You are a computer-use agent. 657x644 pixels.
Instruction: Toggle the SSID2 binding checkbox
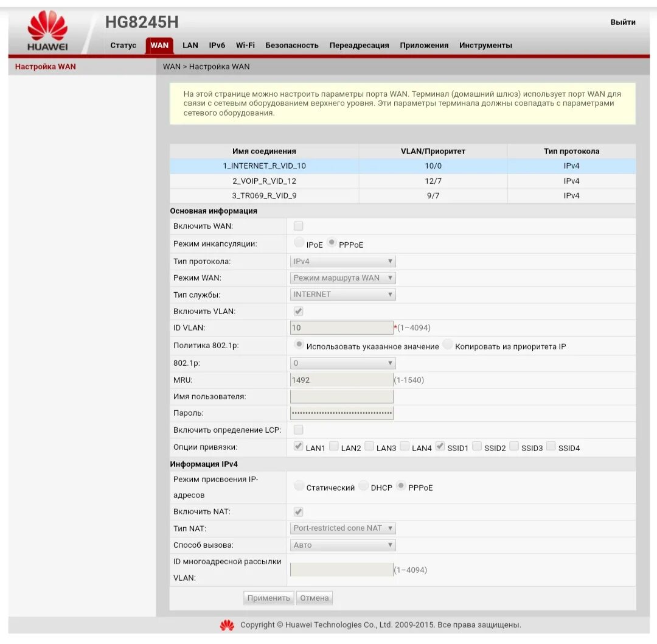click(477, 446)
